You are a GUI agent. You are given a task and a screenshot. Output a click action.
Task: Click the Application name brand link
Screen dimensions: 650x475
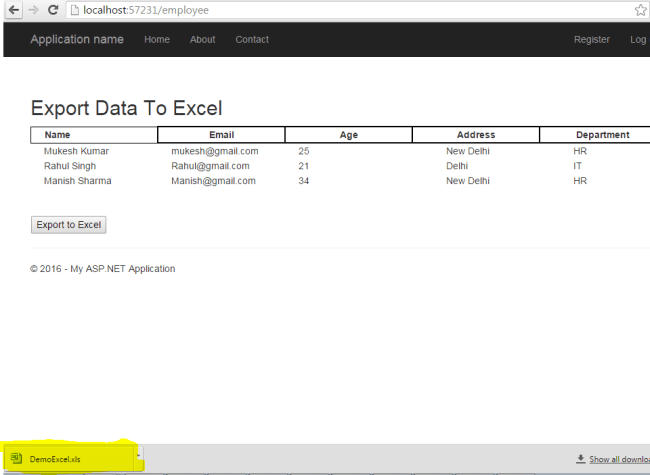point(77,39)
